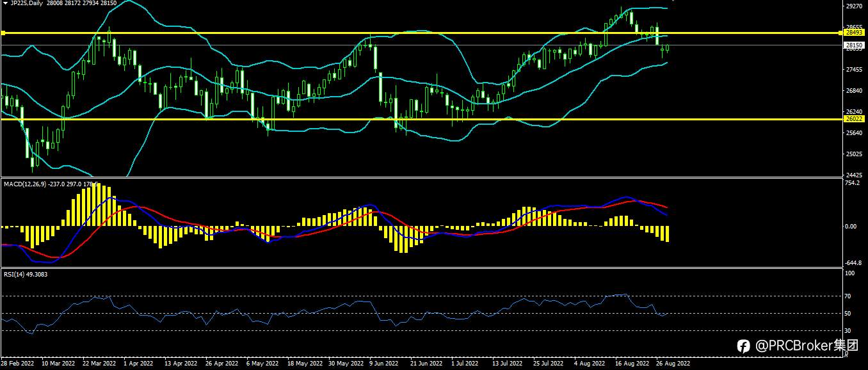Image resolution: width=868 pixels, height=370 pixels.
Task: Click the 30 May 2022 date label
Action: 346,363
